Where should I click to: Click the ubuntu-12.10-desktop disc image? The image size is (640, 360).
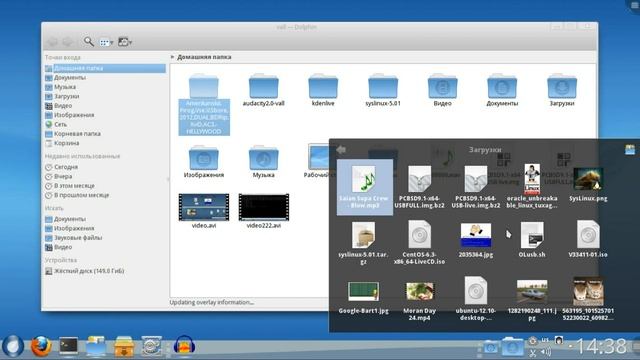click(476, 299)
